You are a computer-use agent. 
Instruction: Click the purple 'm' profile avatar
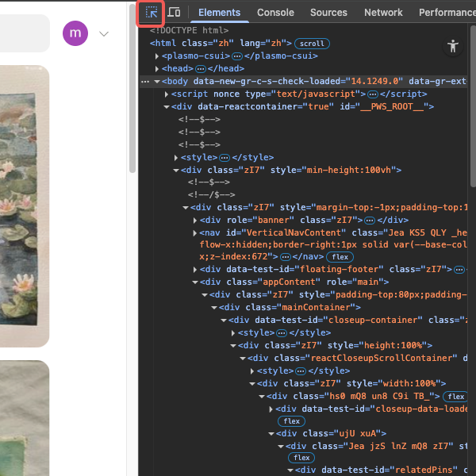pos(75,33)
